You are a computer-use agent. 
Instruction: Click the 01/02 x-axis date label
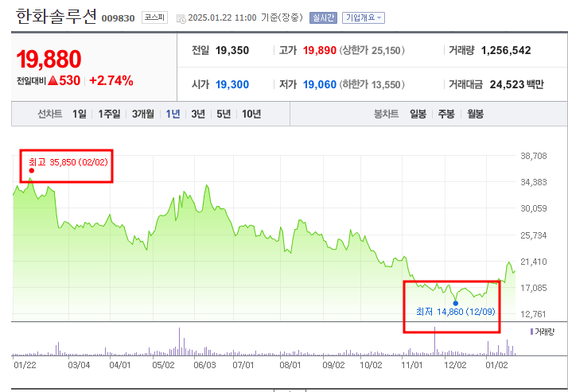tap(496, 365)
